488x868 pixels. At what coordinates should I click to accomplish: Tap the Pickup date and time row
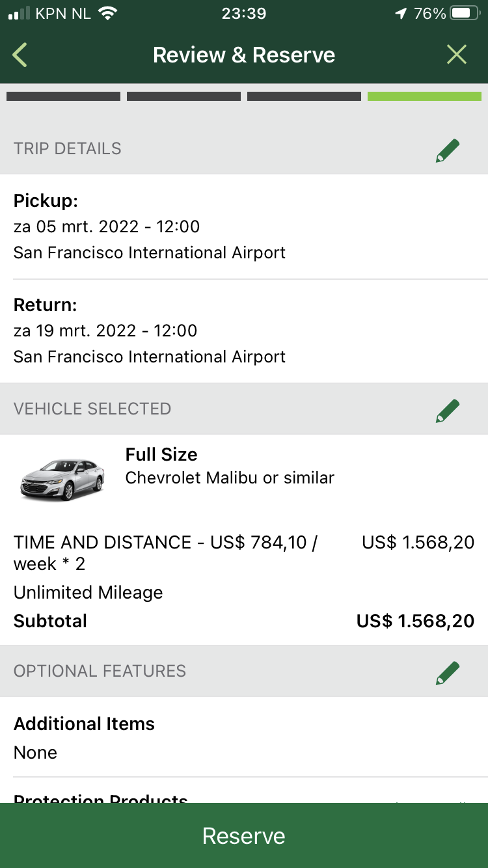point(107,226)
